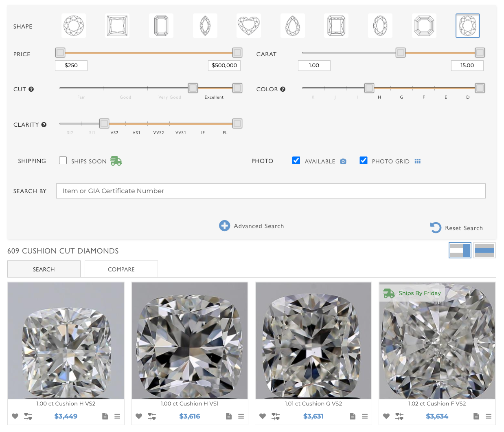This screenshot has width=504, height=432.
Task: Open the $3,449 diamond's details menu
Action: 117,416
